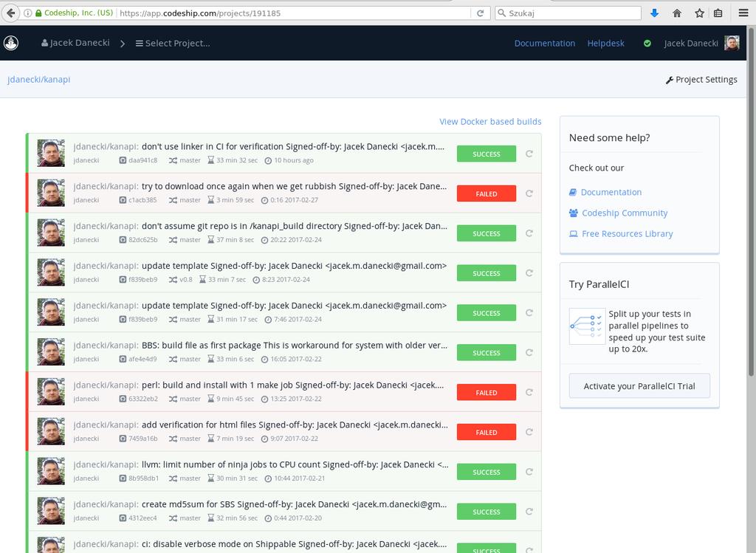Visit the Codeship Community link
756x553 pixels.
pyautogui.click(x=625, y=213)
